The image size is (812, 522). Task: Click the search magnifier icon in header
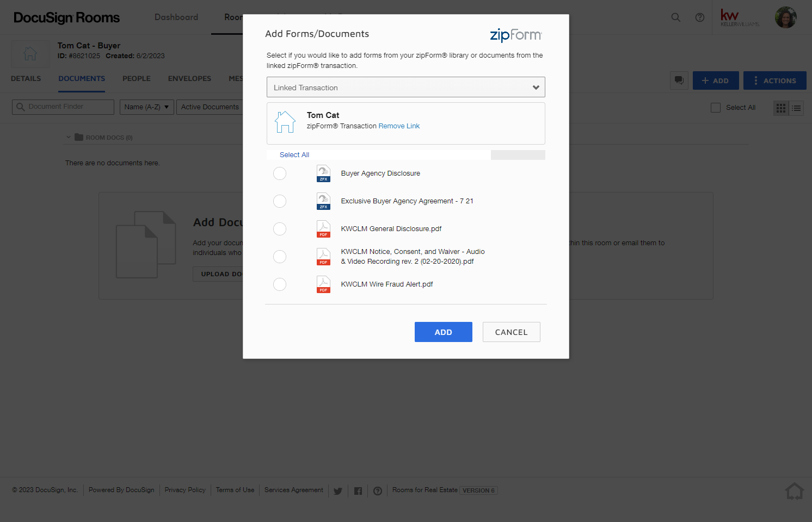tap(675, 17)
